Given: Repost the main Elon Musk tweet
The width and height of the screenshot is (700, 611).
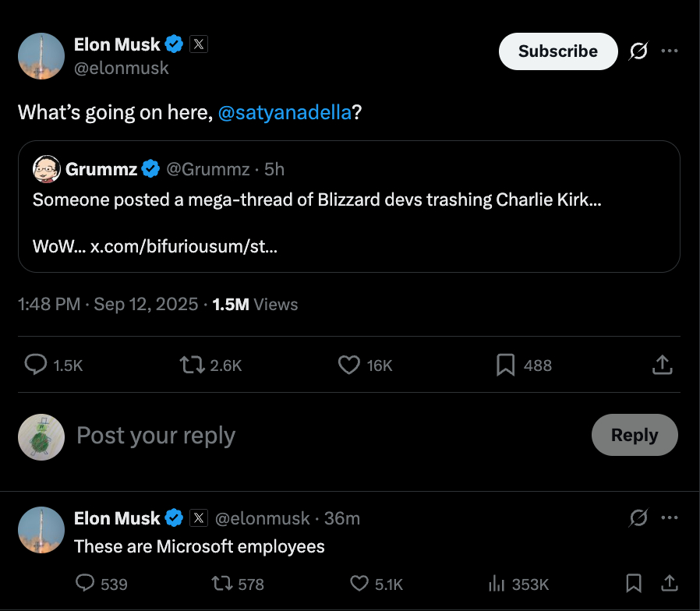Looking at the screenshot, I should [x=190, y=365].
